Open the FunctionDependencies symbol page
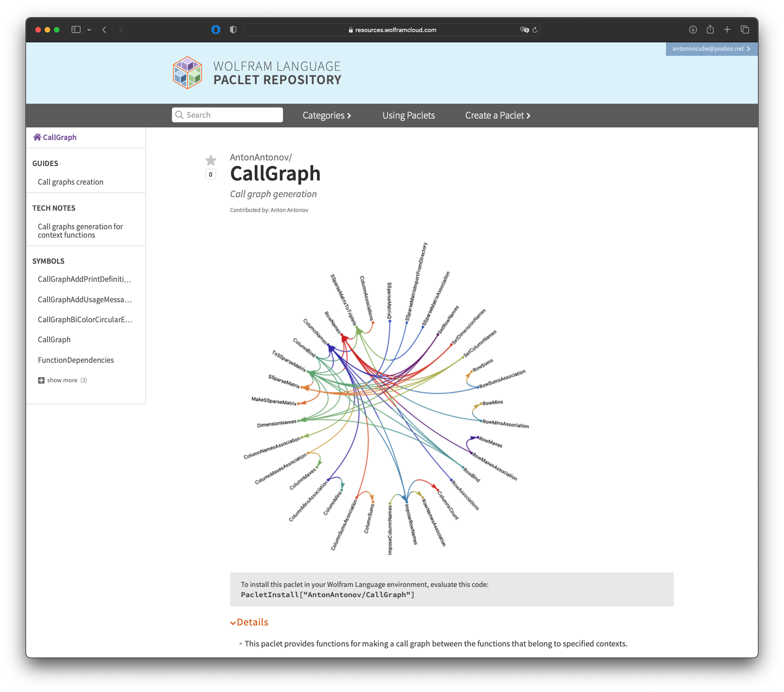Screen dimensions: 784x692 pos(76,360)
